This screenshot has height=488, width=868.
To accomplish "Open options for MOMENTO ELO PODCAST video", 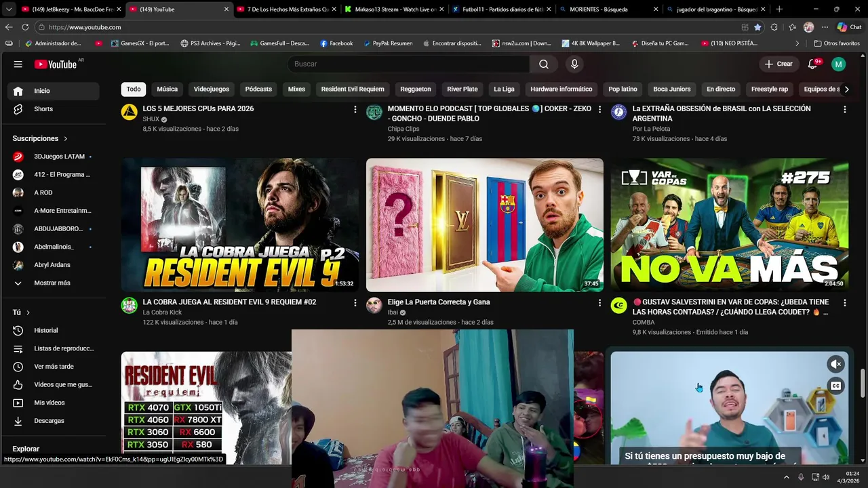I will click(599, 109).
